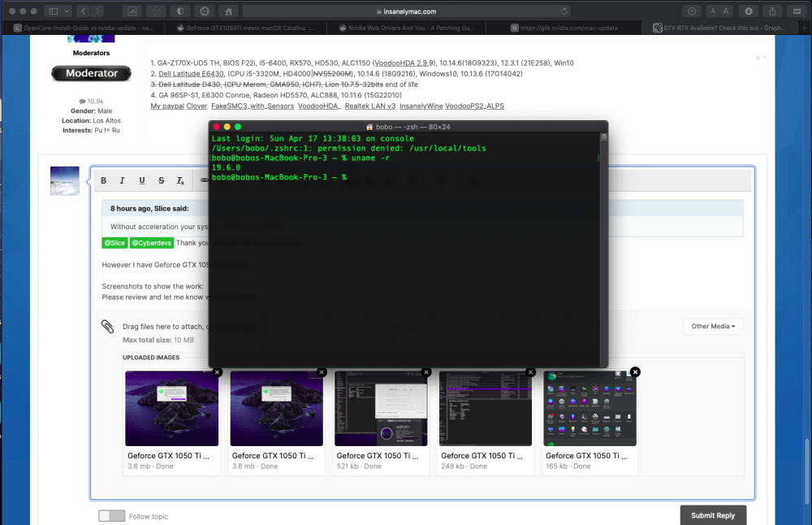Click the Submit Reply button
The height and width of the screenshot is (525, 812).
coord(713,515)
